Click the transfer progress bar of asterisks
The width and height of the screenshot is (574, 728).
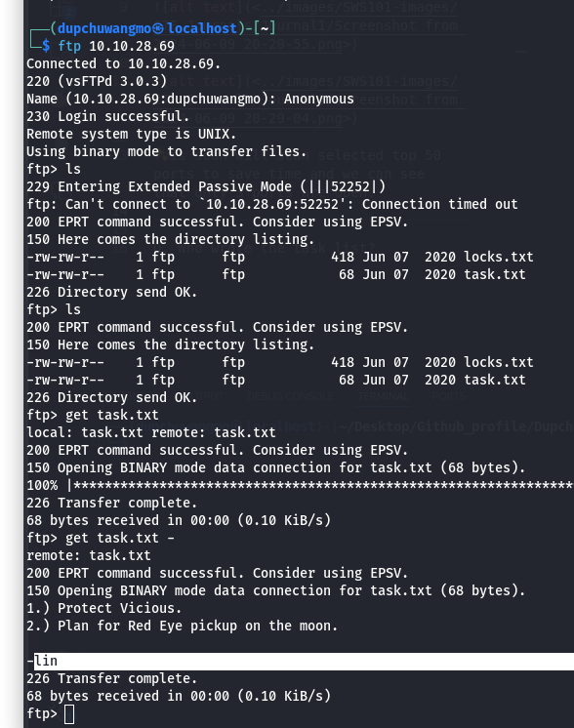click(321, 486)
